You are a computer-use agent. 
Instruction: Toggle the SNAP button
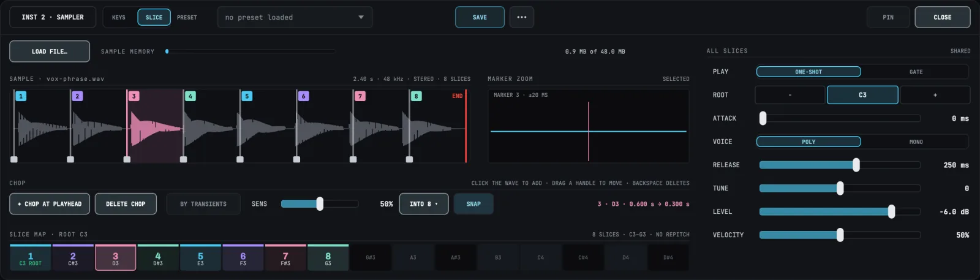coord(473,204)
